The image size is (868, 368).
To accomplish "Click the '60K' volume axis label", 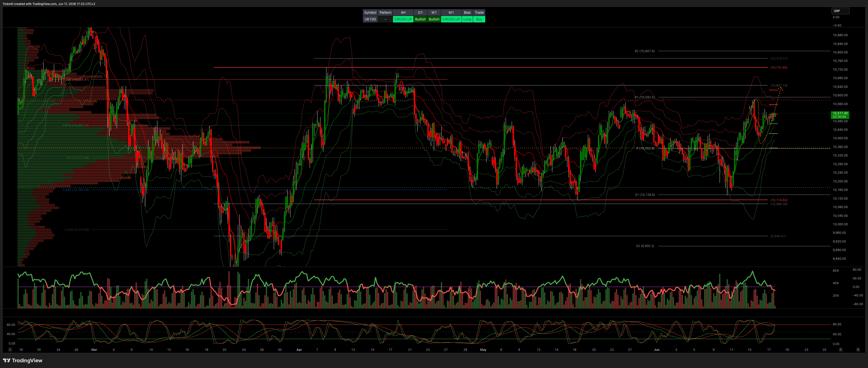I will click(836, 271).
